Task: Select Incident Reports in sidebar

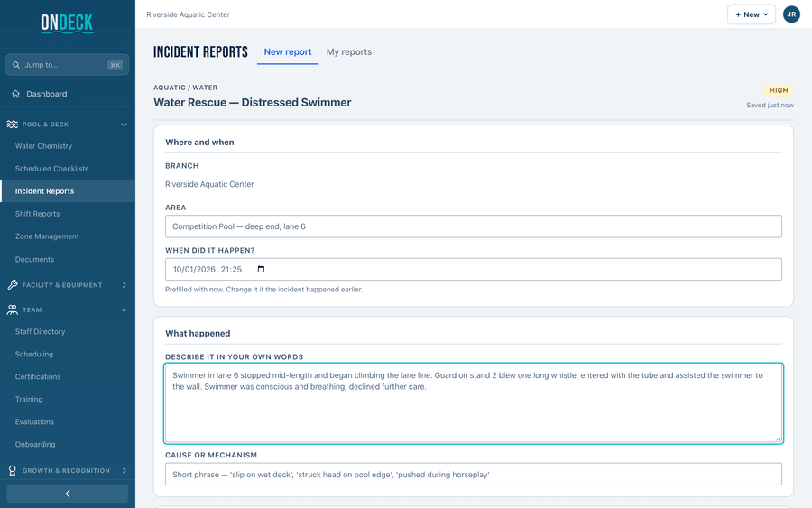Action: pos(68,191)
